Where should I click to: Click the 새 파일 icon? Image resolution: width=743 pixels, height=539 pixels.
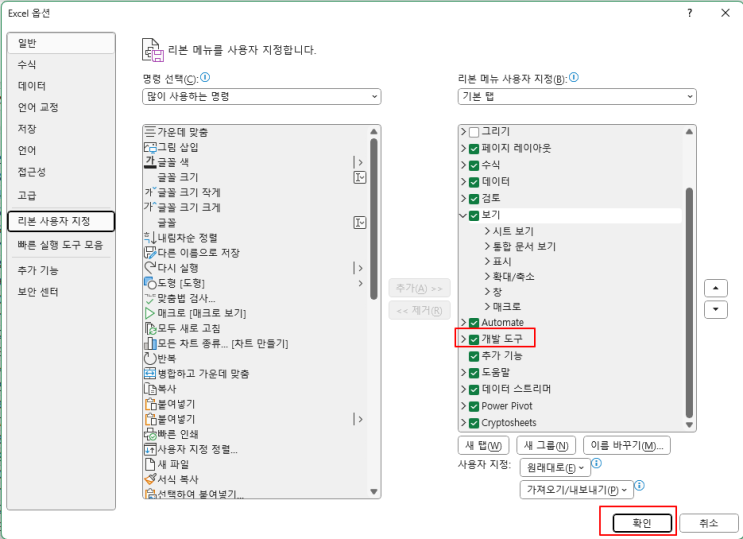pyautogui.click(x=150, y=464)
